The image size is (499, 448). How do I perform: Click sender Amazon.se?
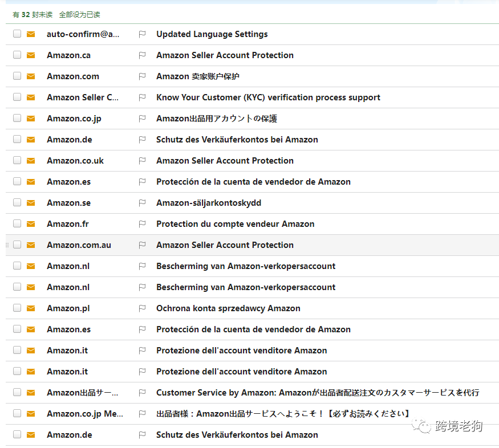click(x=69, y=203)
